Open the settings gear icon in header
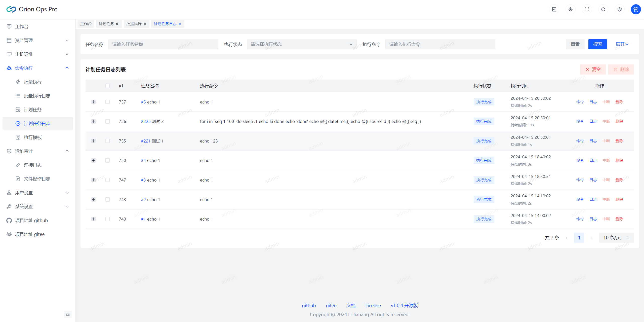This screenshot has width=644, height=322. click(x=619, y=9)
